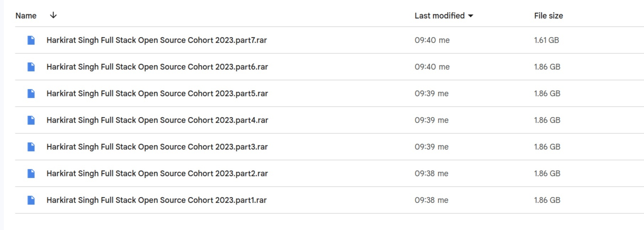This screenshot has width=644, height=230.
Task: Click the 1.61 GB size of part7
Action: [x=547, y=40]
